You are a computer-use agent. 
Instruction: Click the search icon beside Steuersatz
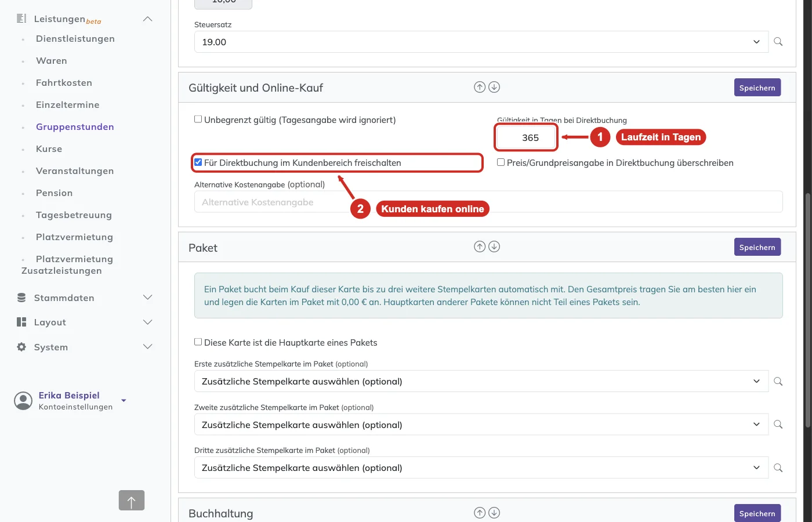(778, 42)
